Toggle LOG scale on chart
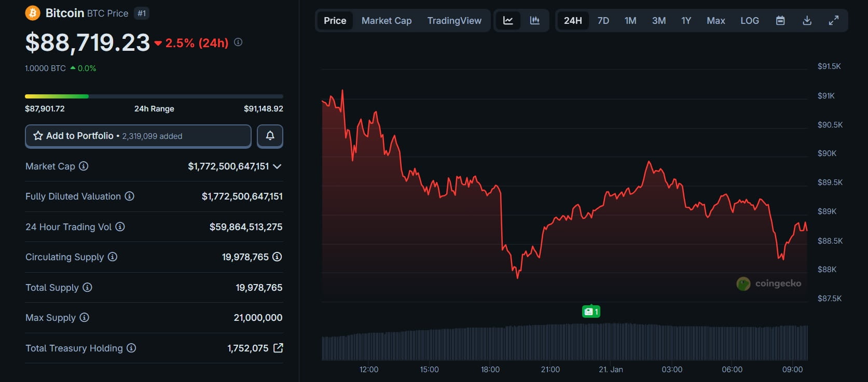868x382 pixels. coord(749,21)
